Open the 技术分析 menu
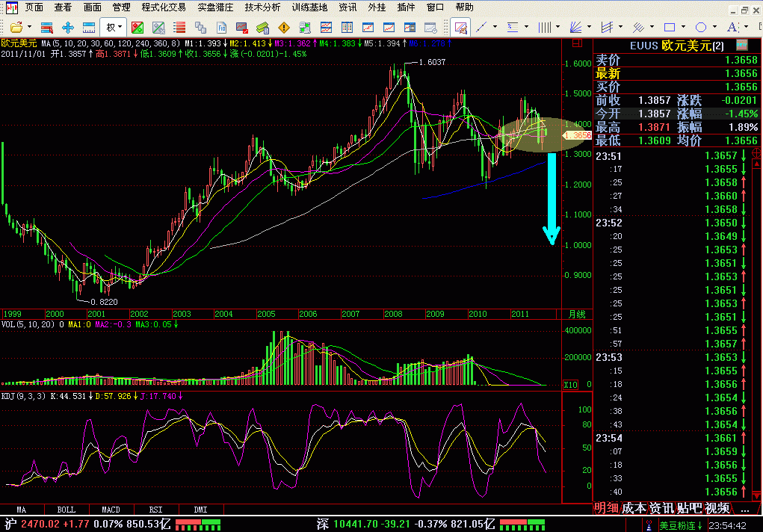Viewport: 763px width, 532px height. 262,7
